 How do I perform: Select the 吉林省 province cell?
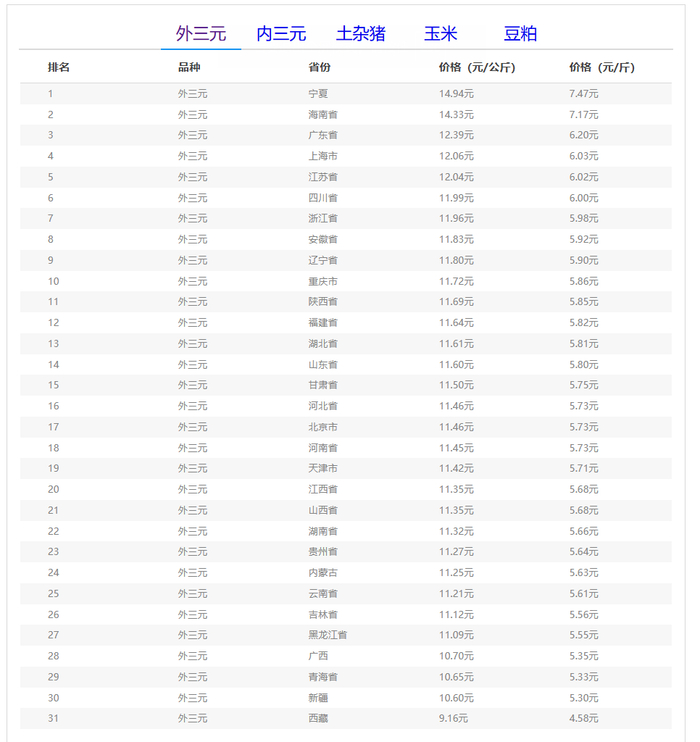[323, 614]
